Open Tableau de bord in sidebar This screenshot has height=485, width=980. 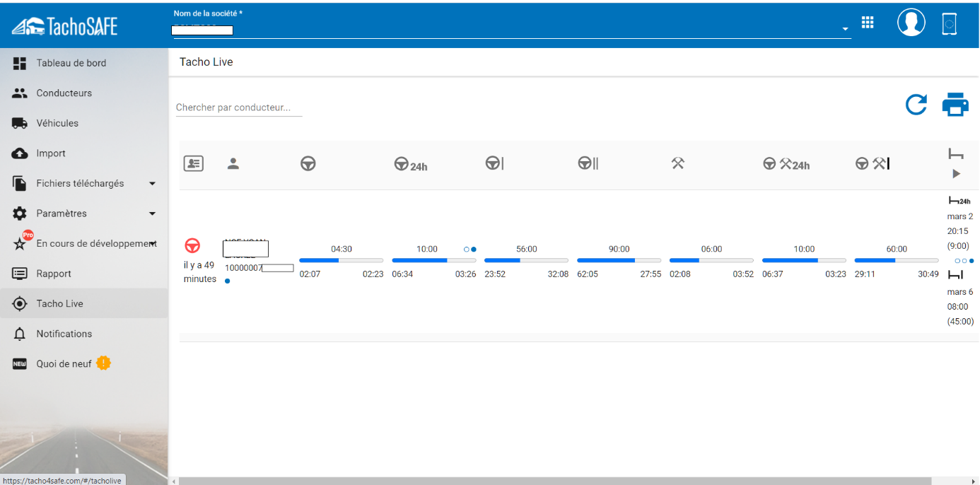(71, 63)
